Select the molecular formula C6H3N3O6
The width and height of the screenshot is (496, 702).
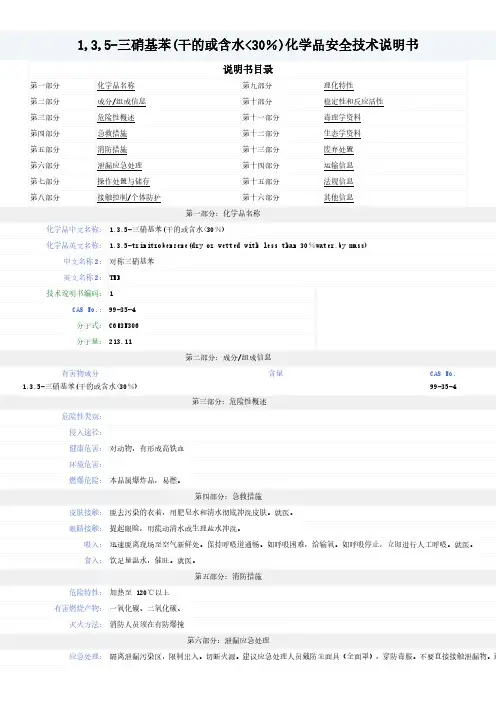124,325
